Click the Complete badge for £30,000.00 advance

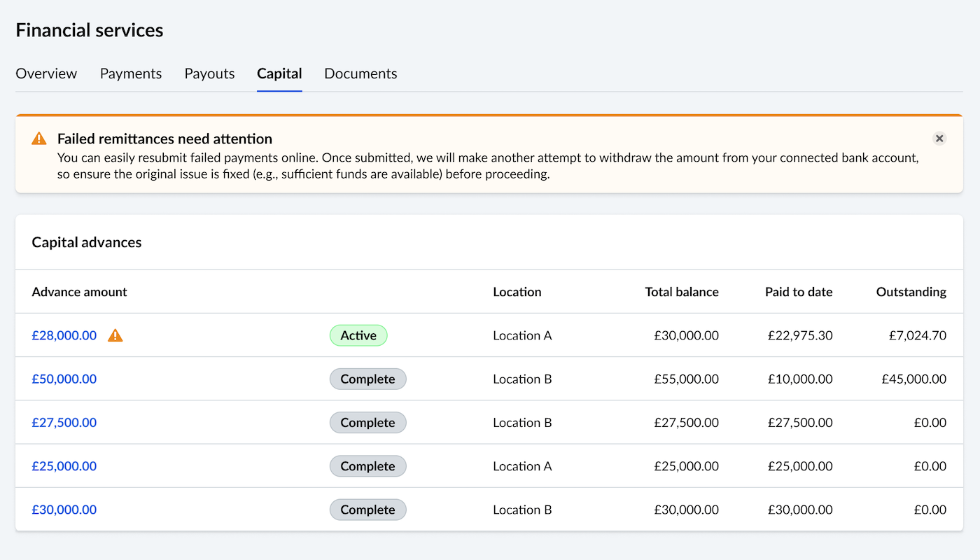(x=367, y=510)
